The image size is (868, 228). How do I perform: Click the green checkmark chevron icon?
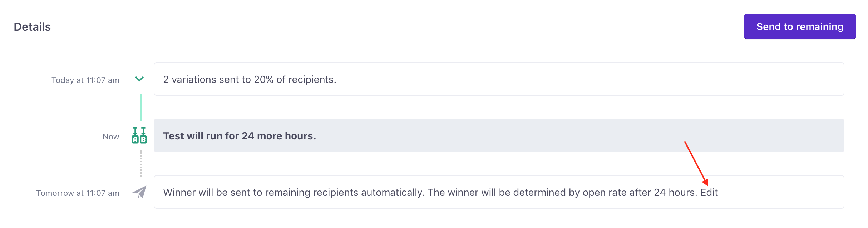coord(139,79)
